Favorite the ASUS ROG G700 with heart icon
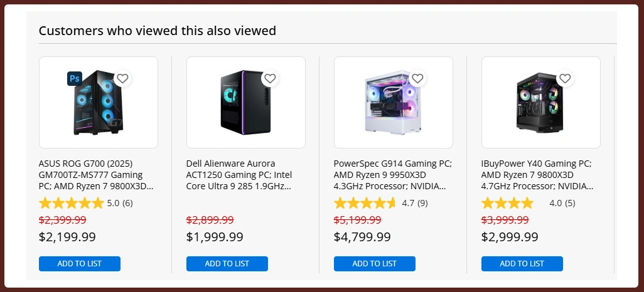The height and width of the screenshot is (292, 644). coord(123,78)
